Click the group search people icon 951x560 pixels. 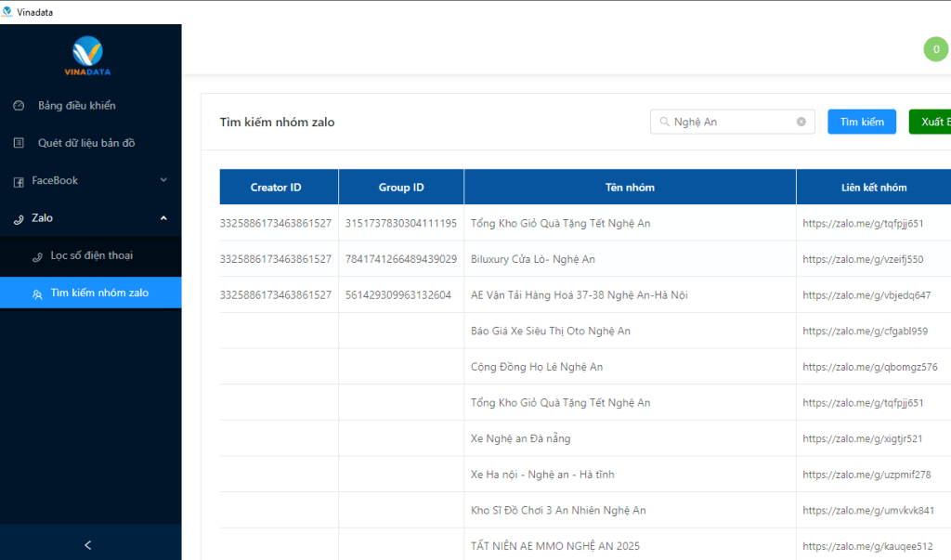coord(37,293)
